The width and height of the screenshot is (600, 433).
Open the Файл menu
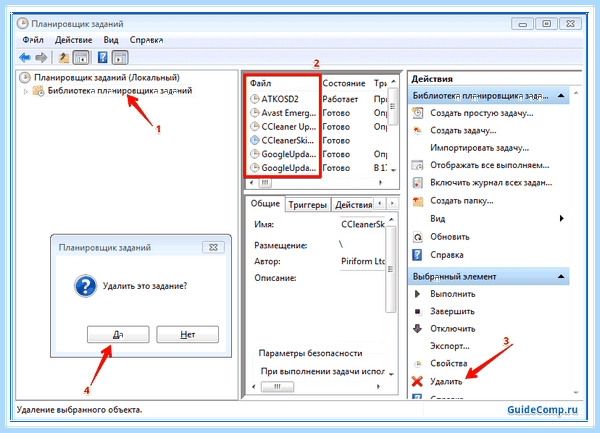click(x=33, y=40)
